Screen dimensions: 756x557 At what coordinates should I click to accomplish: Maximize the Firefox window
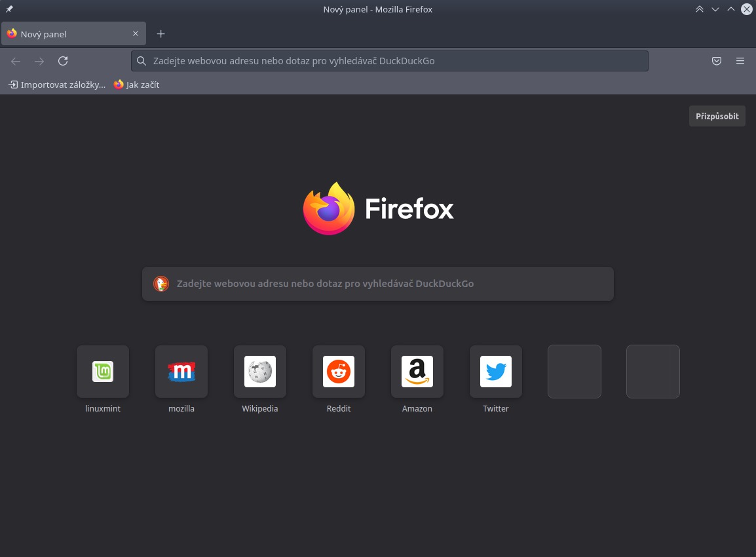[x=731, y=9]
